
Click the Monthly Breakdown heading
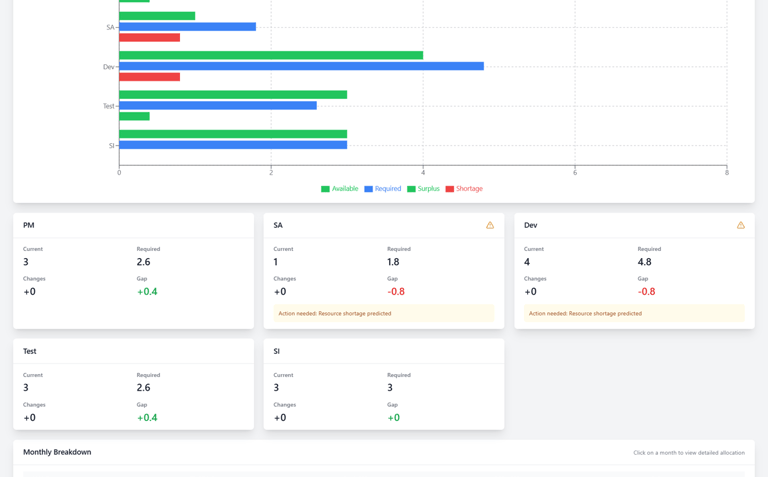click(57, 452)
